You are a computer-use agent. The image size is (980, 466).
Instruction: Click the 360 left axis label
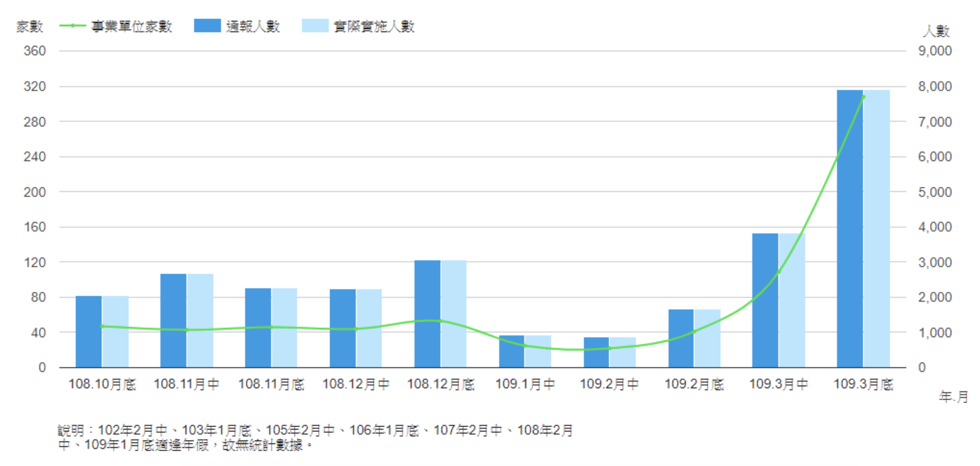(x=35, y=51)
